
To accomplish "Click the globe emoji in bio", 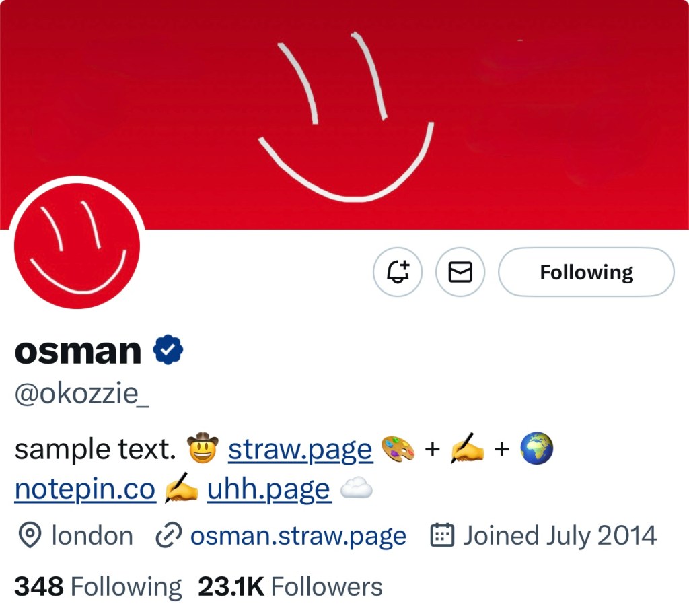I will [537, 449].
